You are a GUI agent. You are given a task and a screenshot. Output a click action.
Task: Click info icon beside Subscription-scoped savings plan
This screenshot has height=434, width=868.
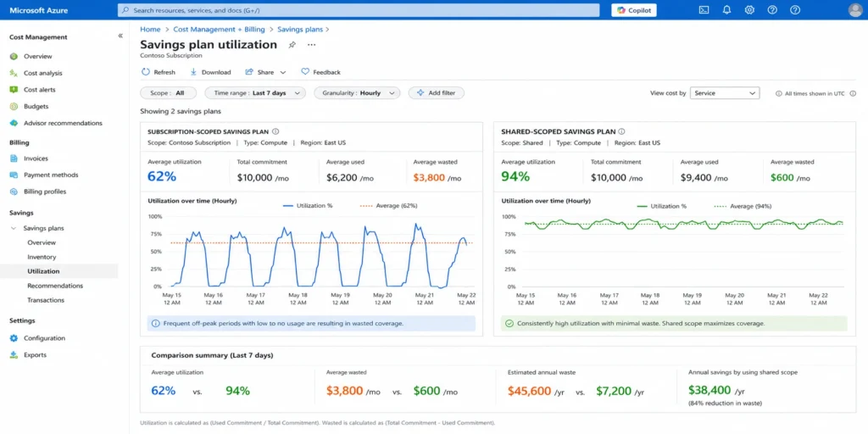(275, 131)
